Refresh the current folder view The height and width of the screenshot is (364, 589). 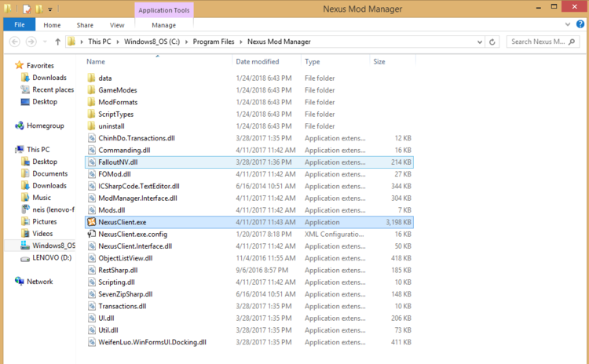pyautogui.click(x=492, y=42)
